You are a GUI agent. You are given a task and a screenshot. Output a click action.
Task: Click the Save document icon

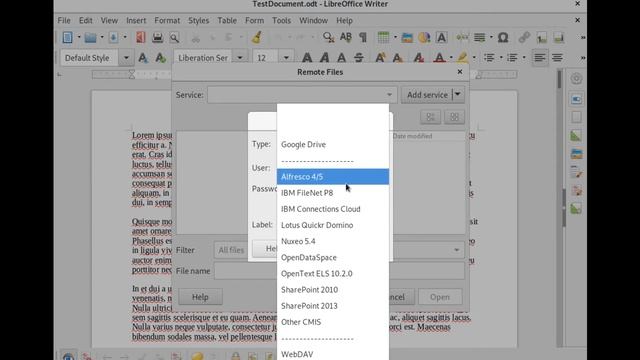pyautogui.click(x=113, y=38)
